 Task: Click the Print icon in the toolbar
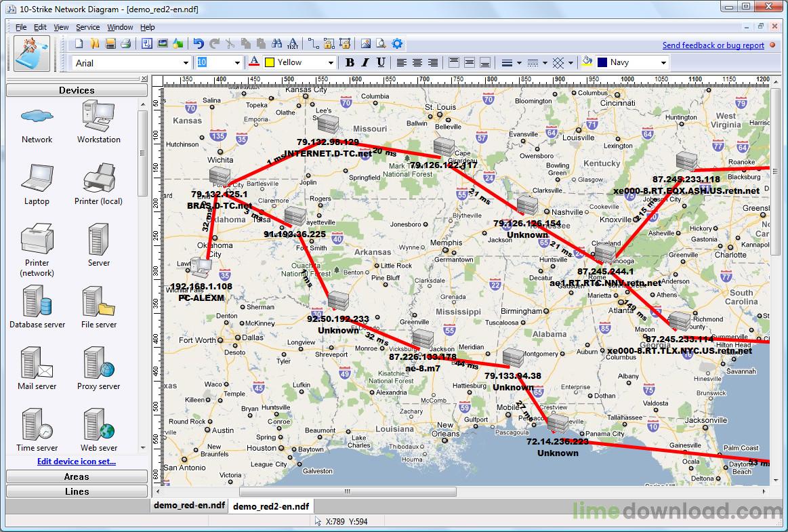point(125,44)
